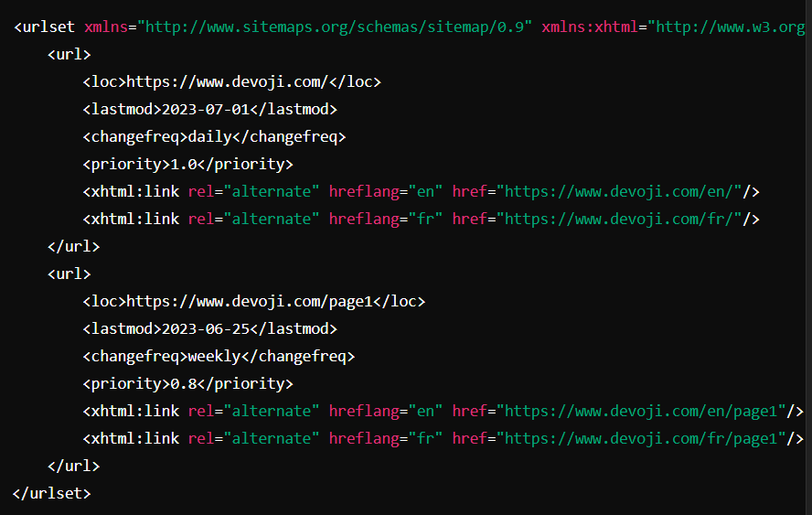Click the w3.org namespace URL at the line end

point(730,27)
